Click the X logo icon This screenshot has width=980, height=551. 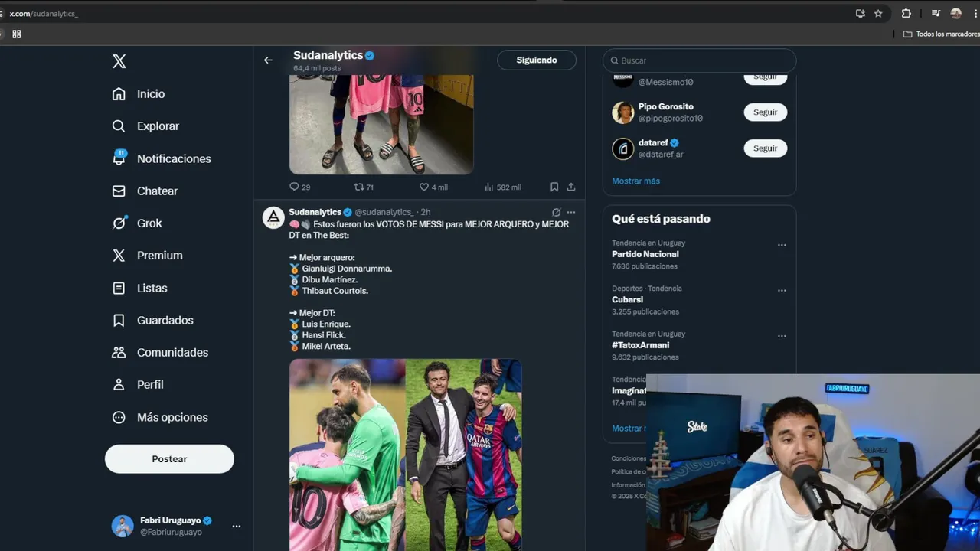[119, 61]
